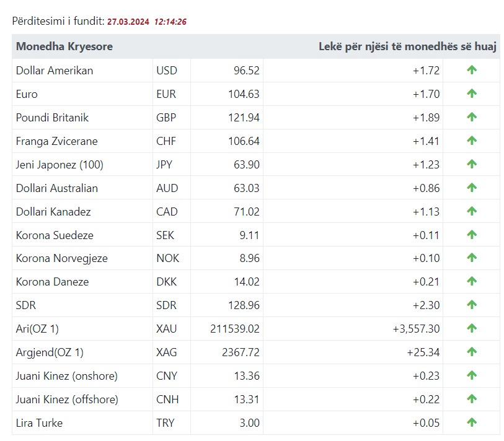Click the trend arrow for Franga Zvicerane
Image resolution: width=504 pixels, height=441 pixels.
[471, 141]
